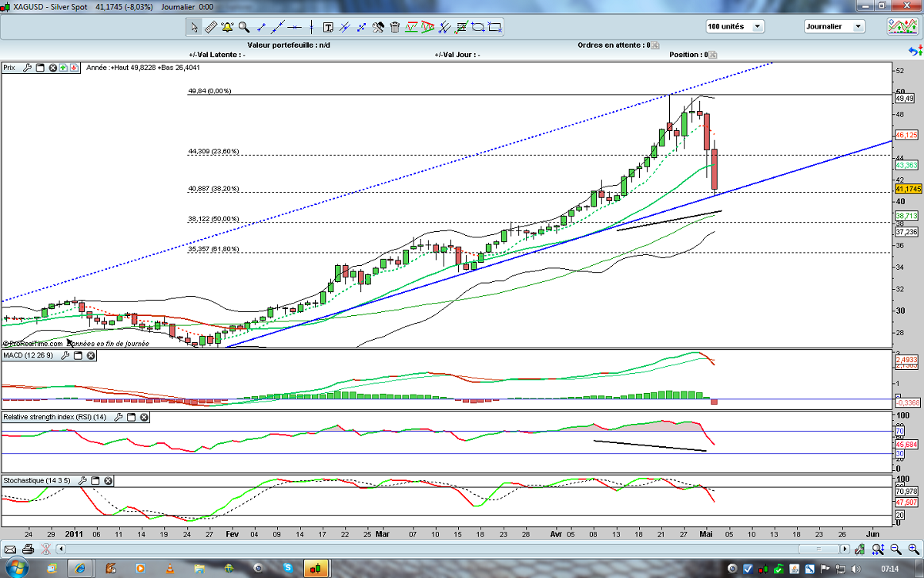This screenshot has width=924, height=578.
Task: Open Stochastique wrench settings
Action: click(83, 480)
